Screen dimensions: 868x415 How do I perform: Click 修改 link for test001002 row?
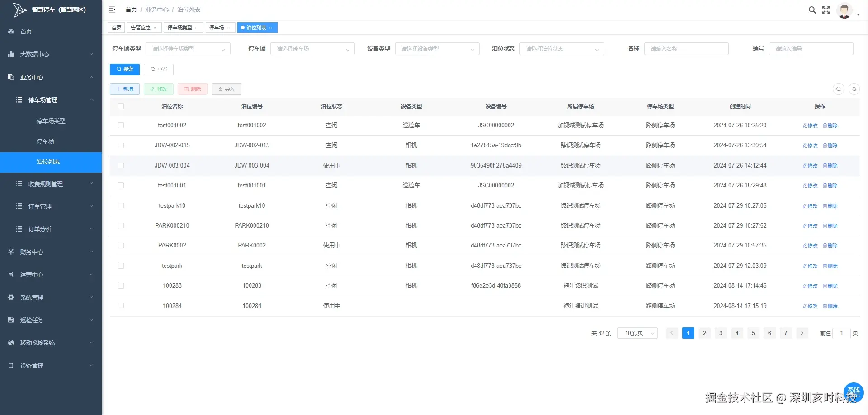[810, 126]
